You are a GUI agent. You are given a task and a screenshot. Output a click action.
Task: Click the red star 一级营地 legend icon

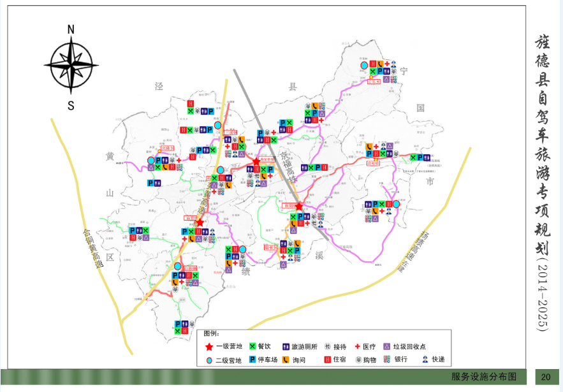[x=209, y=347]
